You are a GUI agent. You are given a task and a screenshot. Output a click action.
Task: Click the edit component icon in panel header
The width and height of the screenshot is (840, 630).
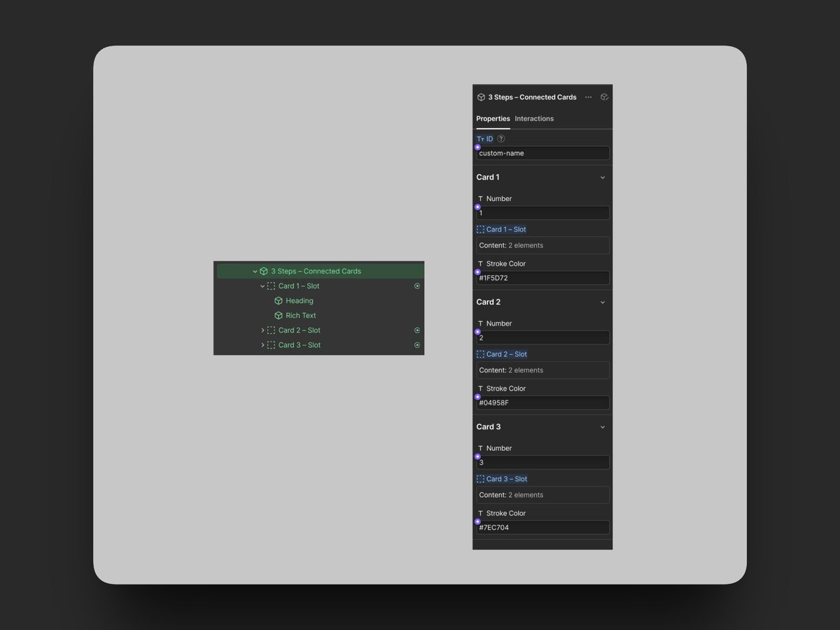pyautogui.click(x=604, y=97)
